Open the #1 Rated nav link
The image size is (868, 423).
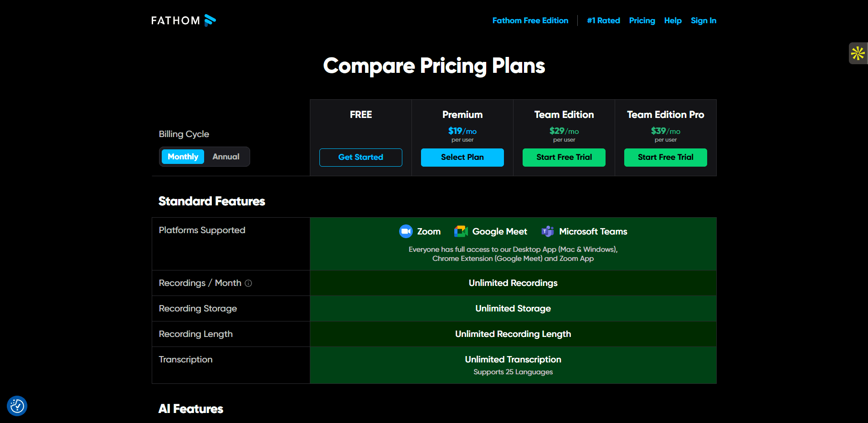(603, 20)
